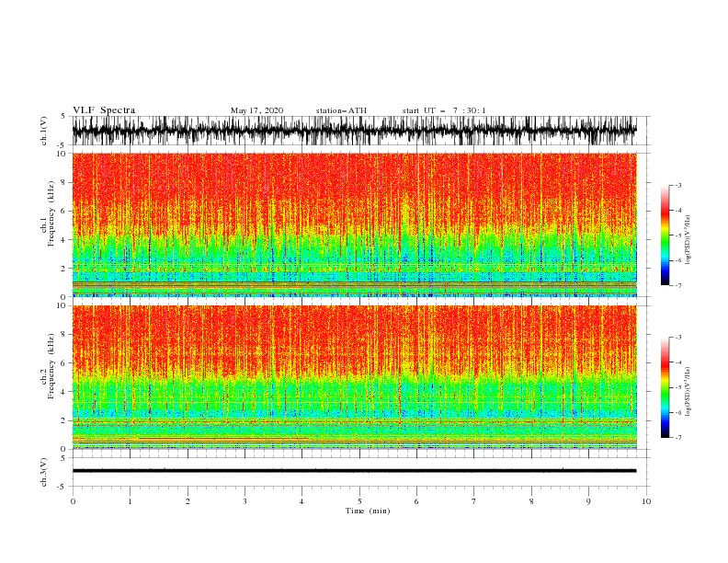Click the ch.1 spectrogram panel
Screen dimensions: 728x563
(354, 224)
